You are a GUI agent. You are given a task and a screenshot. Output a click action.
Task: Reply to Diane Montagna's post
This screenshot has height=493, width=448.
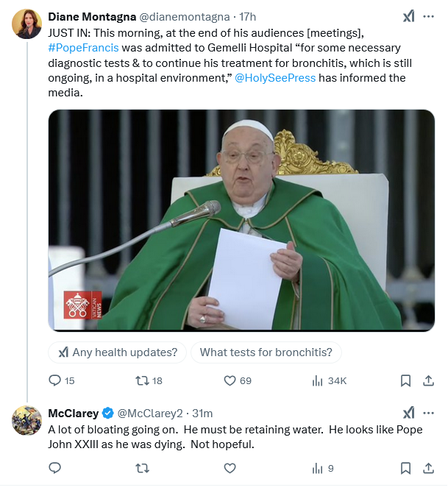point(54,380)
